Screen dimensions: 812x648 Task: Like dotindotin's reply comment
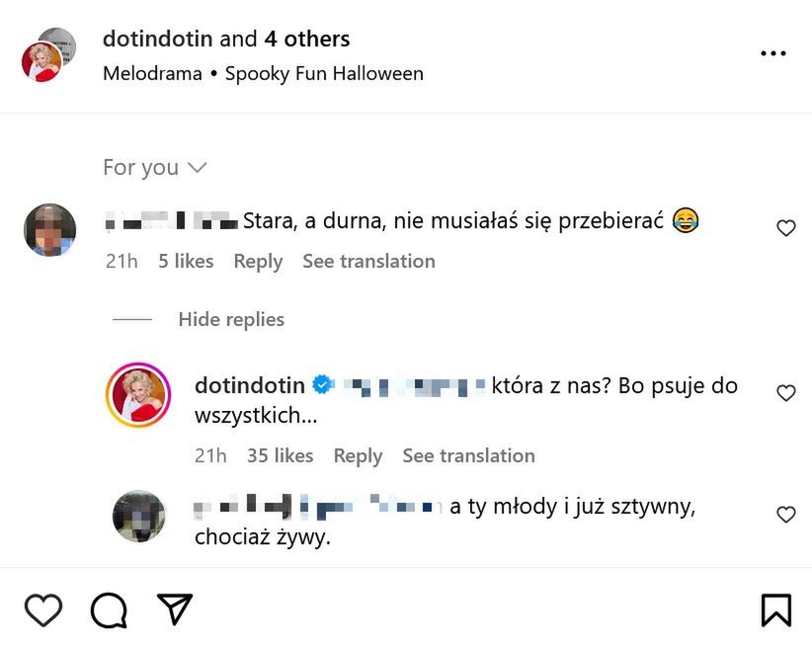pos(786,393)
